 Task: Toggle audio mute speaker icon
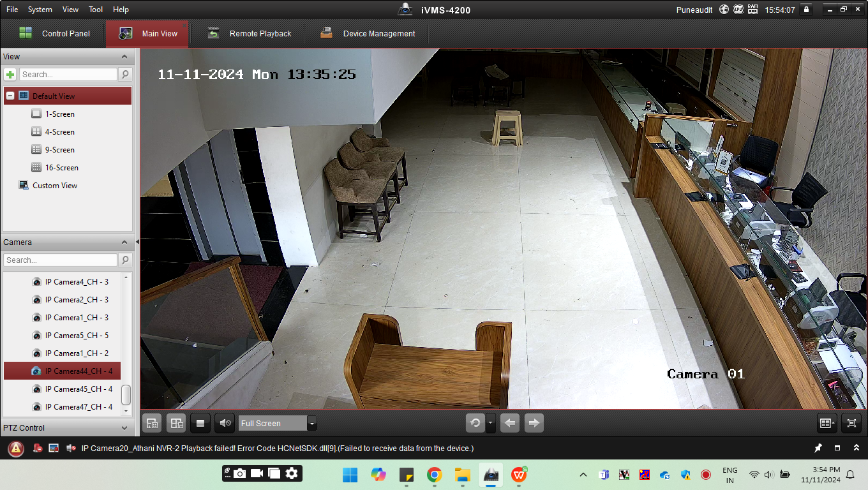tap(225, 423)
